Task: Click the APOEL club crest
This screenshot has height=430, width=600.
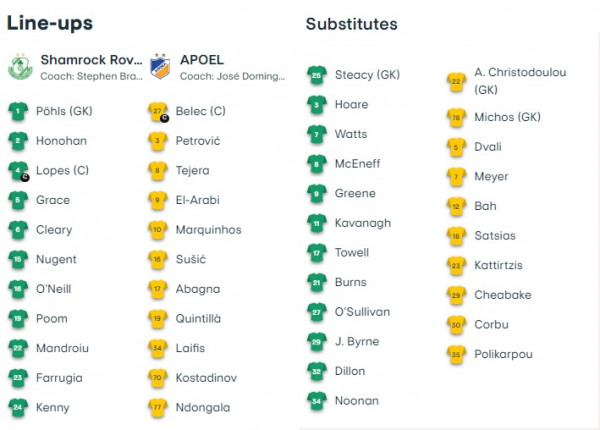Action: coord(160,67)
